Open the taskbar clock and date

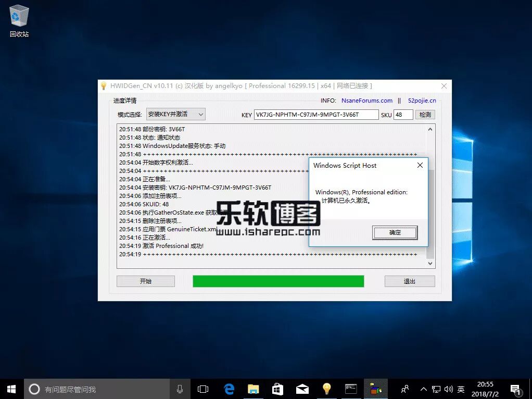[x=485, y=389]
